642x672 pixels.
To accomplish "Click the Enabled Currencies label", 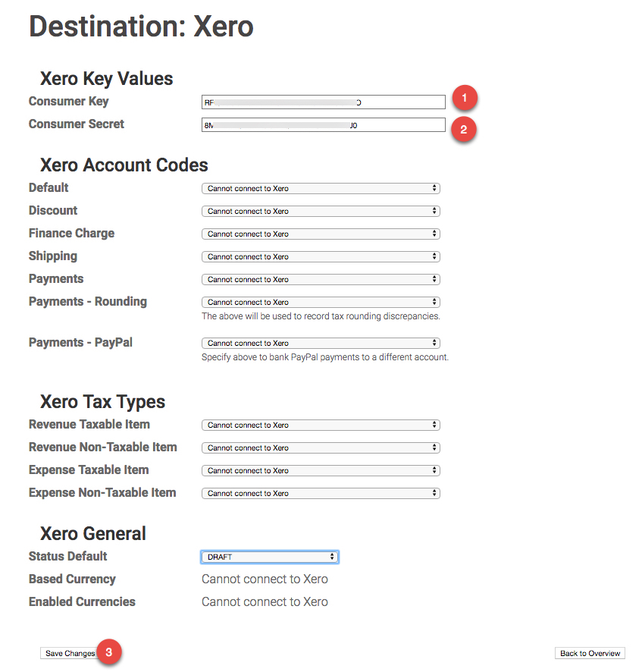I will [82, 601].
